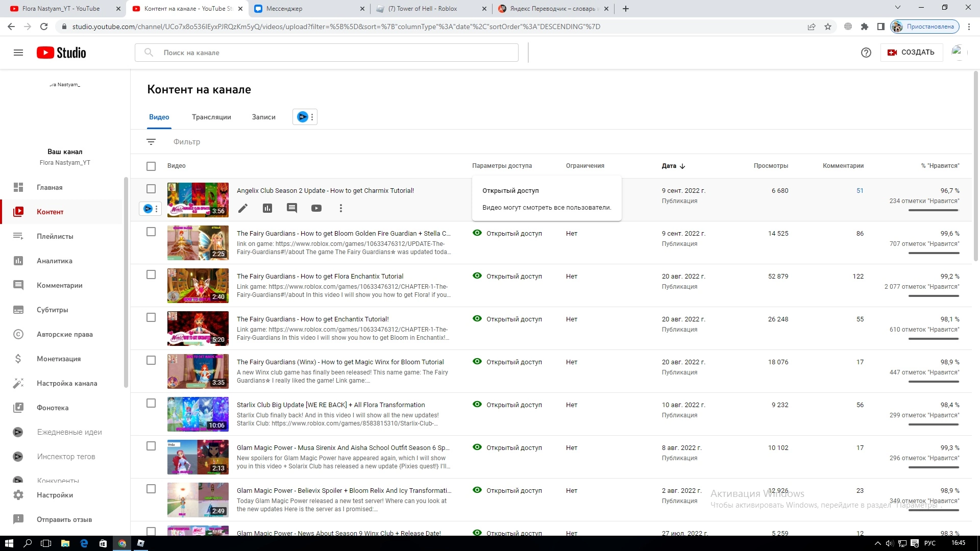Click the YouTube Studio logo
980x551 pixels.
click(61, 53)
